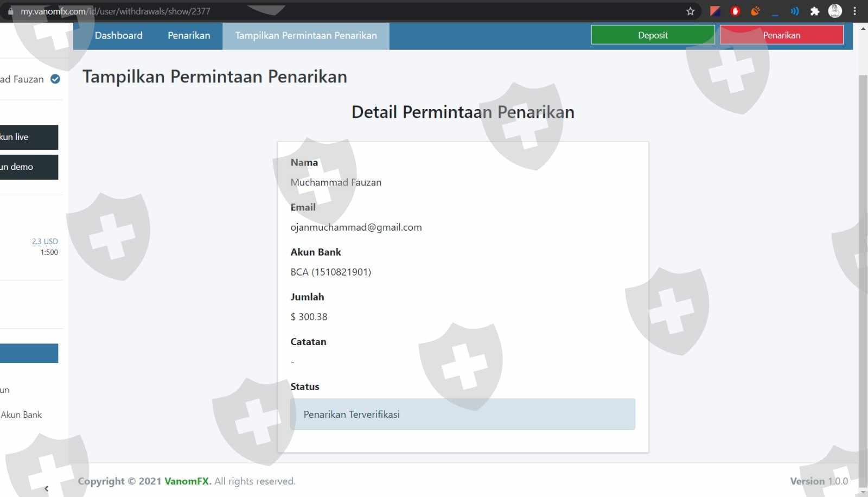This screenshot has width=868, height=497.
Task: Click the address bar URL field
Action: pyautogui.click(x=347, y=11)
